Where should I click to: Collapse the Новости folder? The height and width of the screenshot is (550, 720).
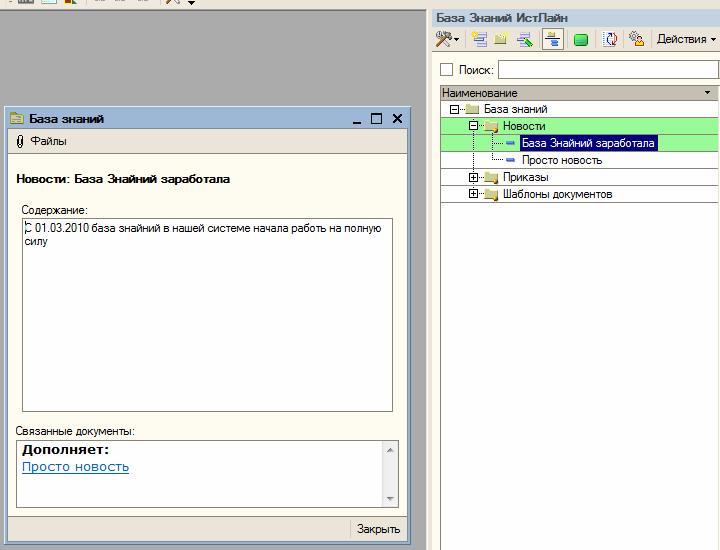pos(473,125)
